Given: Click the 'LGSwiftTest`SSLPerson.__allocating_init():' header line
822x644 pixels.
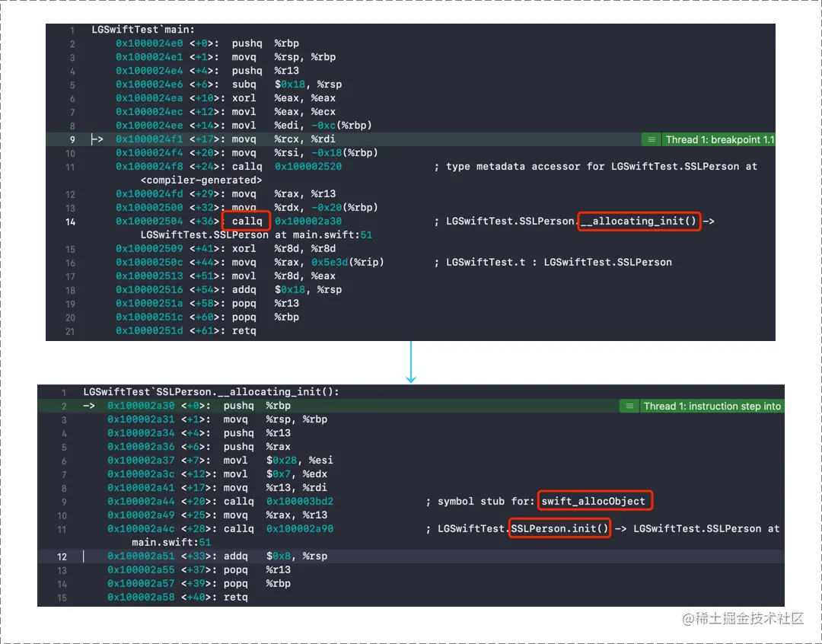Looking at the screenshot, I should coord(211,392).
